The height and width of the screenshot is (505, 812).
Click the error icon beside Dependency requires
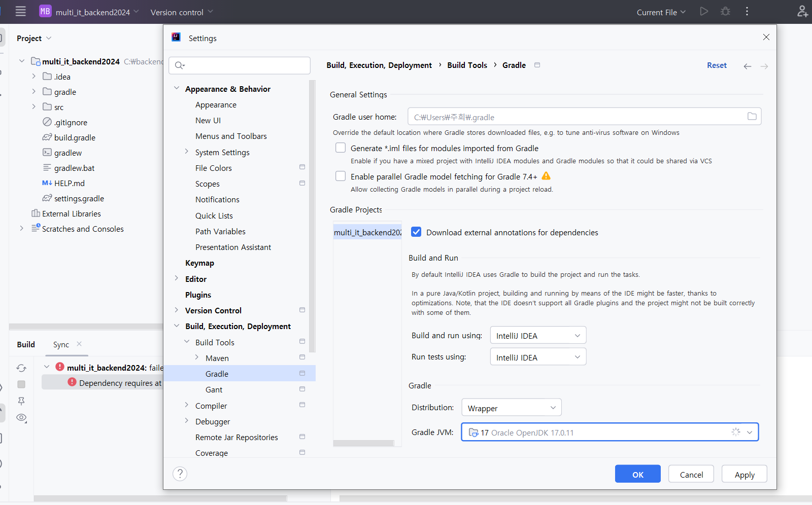point(72,382)
